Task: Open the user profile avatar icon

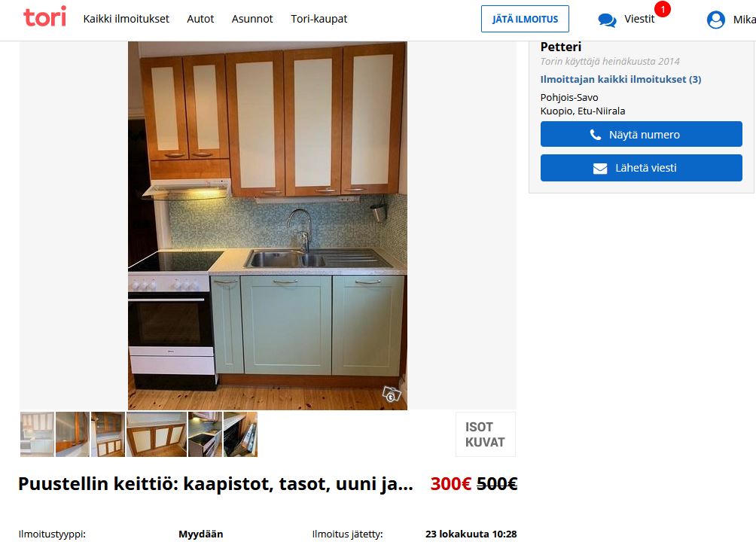Action: [716, 20]
